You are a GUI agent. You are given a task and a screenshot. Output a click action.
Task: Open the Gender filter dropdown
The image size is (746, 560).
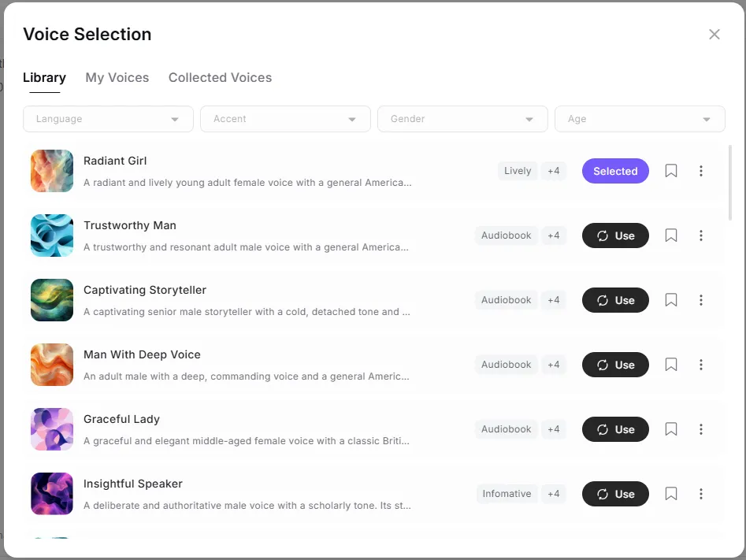(462, 118)
